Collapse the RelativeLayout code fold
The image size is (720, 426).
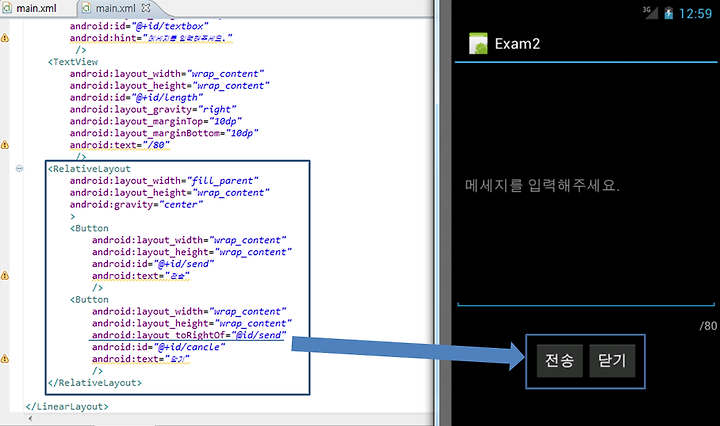pos(19,168)
